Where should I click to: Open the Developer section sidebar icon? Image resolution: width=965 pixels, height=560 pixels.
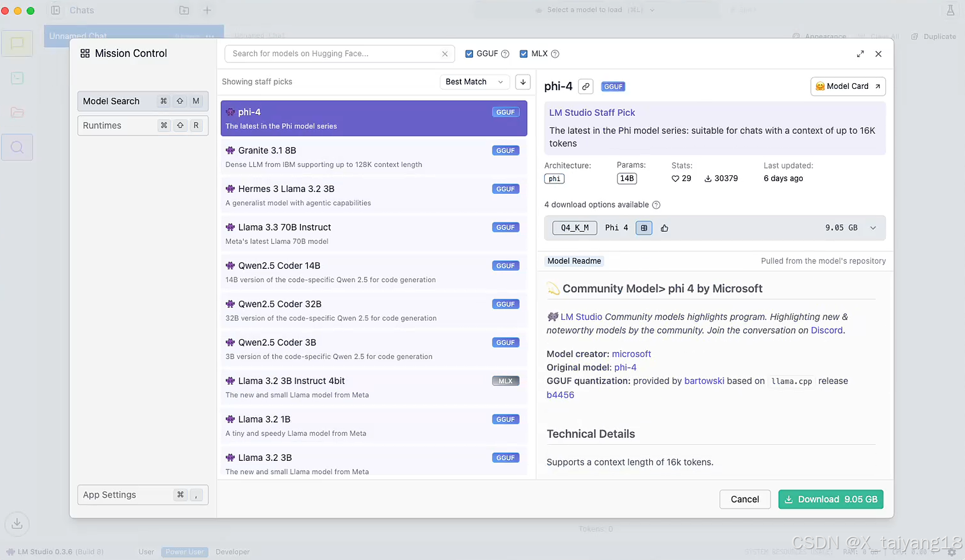(x=17, y=78)
